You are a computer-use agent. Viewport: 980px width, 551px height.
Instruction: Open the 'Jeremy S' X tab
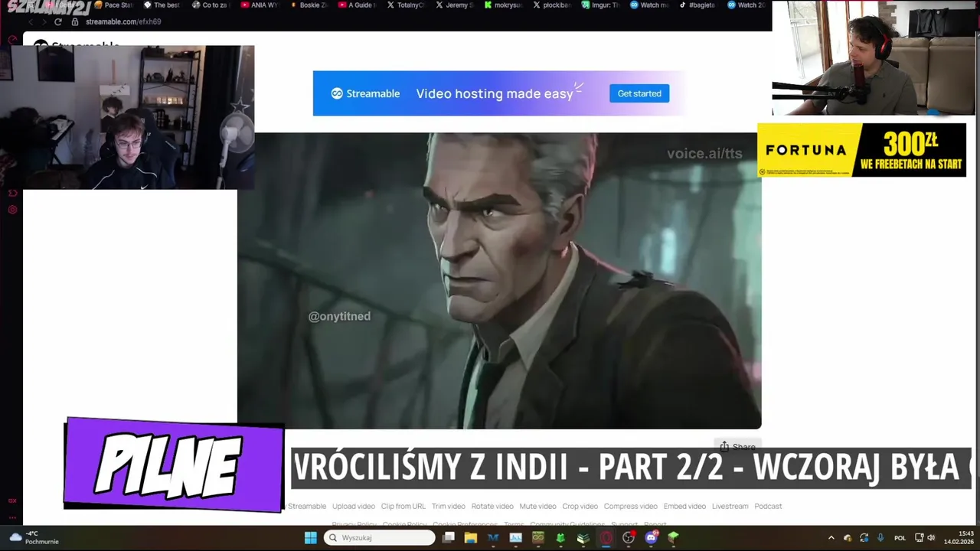tap(454, 5)
